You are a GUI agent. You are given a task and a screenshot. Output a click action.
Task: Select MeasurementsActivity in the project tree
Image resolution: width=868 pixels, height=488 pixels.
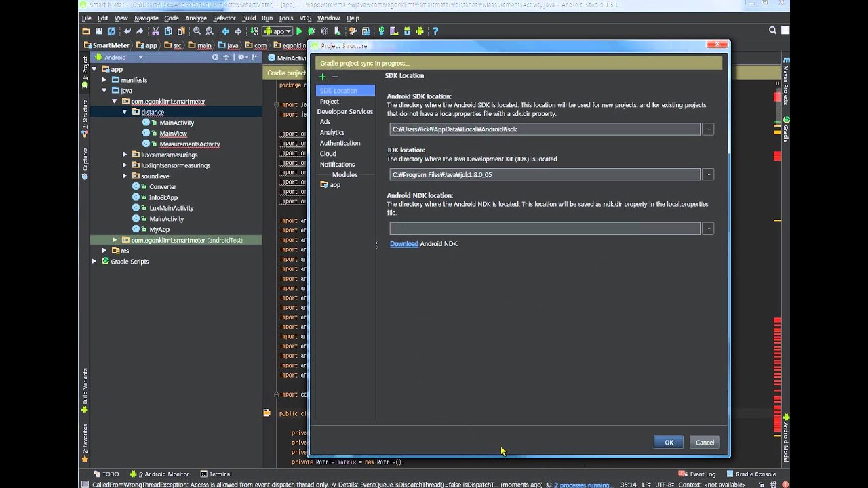[189, 144]
